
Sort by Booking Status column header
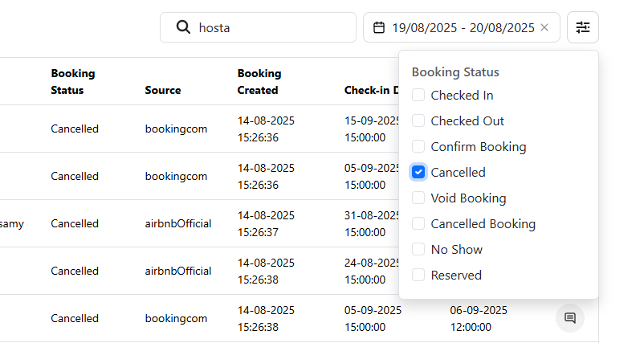pyautogui.click(x=73, y=81)
